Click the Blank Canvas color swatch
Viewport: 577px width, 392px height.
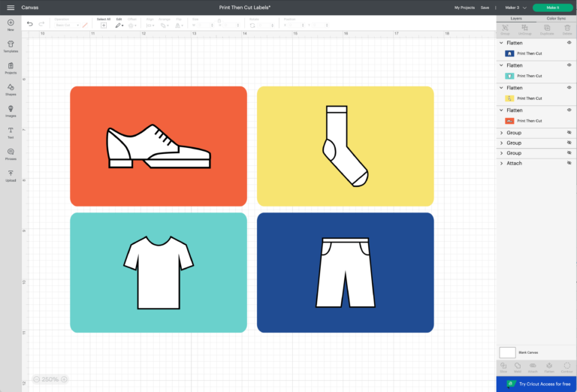(x=508, y=352)
